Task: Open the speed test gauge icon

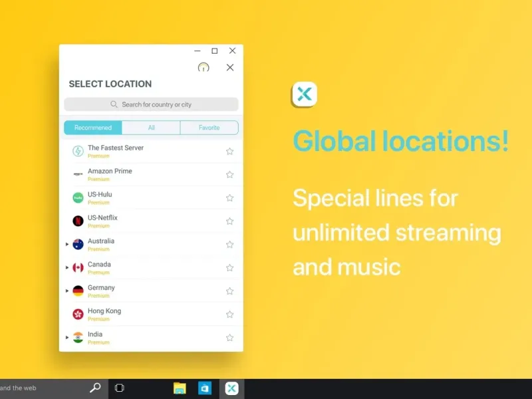Action: (203, 67)
